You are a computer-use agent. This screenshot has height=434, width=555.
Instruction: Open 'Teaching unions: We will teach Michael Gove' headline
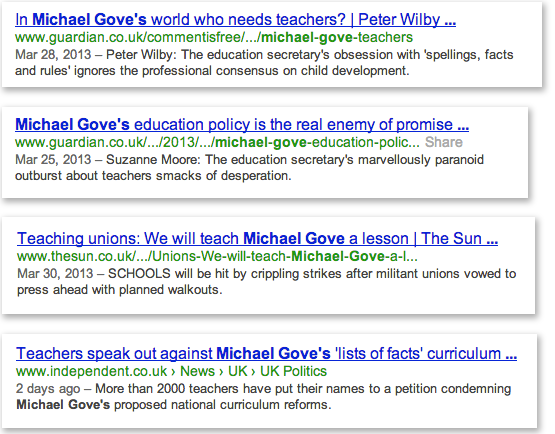click(257, 239)
